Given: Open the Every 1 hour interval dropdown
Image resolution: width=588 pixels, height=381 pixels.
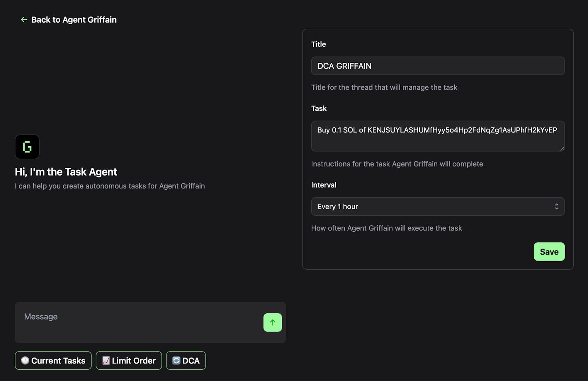Looking at the screenshot, I should [x=438, y=206].
